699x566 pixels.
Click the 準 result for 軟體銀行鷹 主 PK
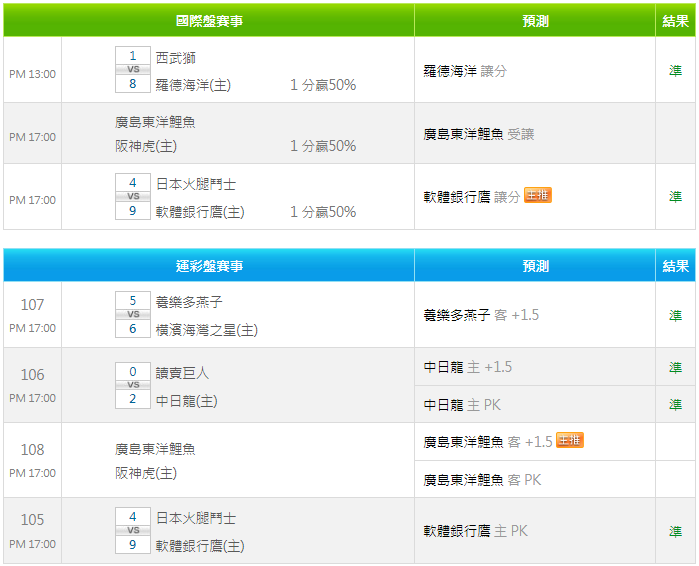[x=675, y=531]
